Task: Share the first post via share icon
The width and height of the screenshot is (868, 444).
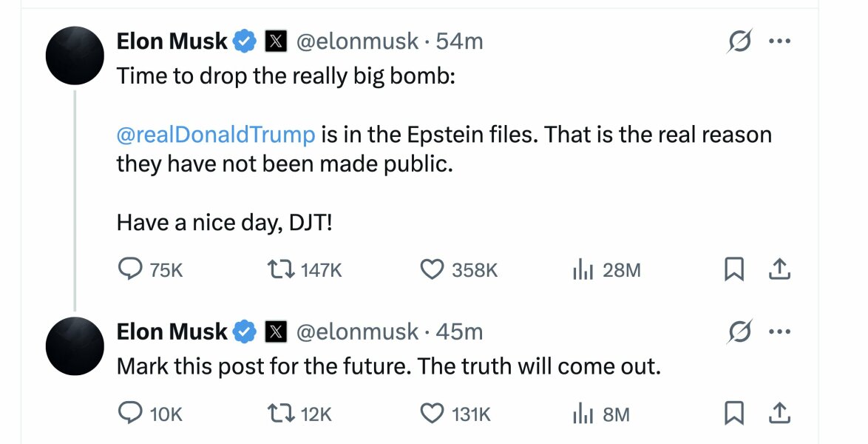Action: tap(779, 270)
